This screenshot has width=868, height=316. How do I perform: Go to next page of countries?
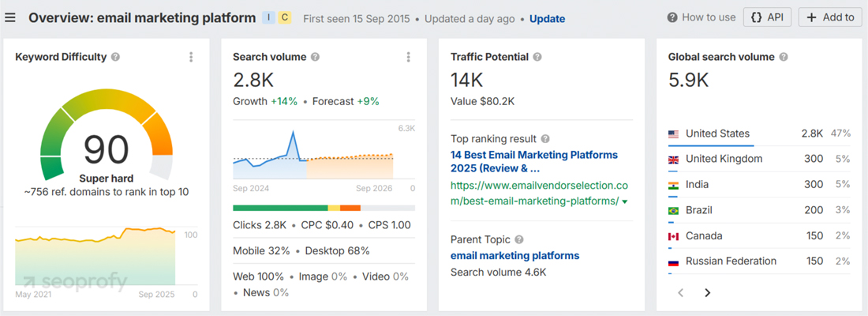[x=707, y=292]
